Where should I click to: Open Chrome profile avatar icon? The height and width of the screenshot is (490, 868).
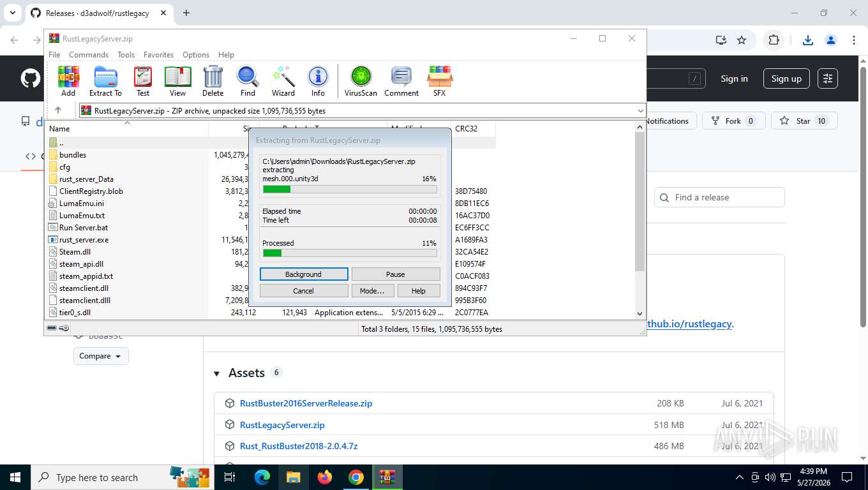click(831, 40)
